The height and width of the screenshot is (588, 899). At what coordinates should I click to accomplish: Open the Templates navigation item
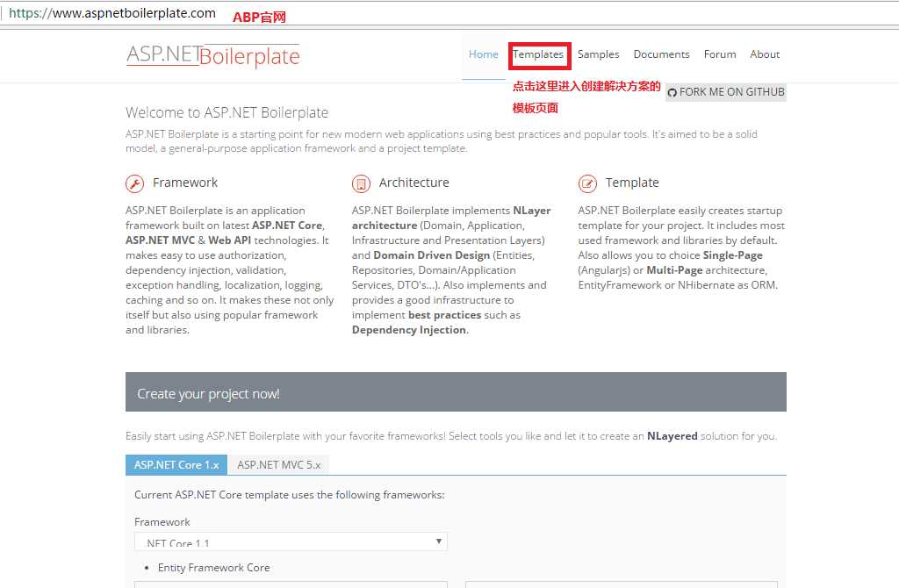pyautogui.click(x=538, y=54)
